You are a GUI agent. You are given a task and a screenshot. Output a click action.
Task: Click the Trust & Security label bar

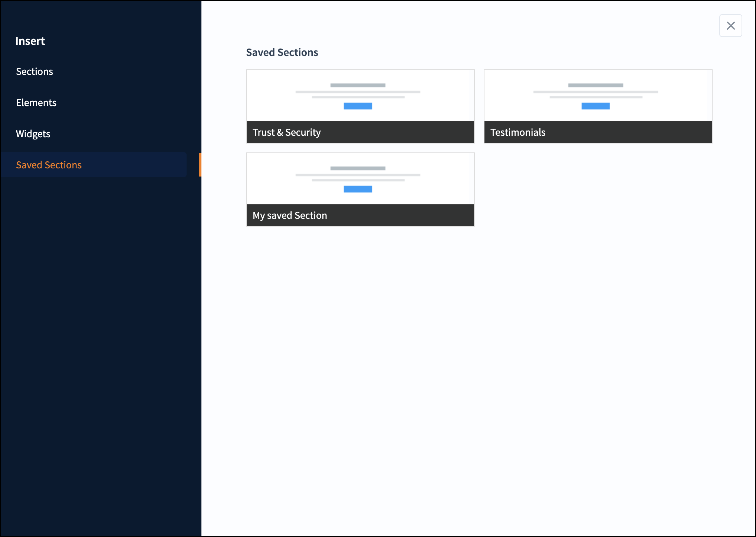pos(360,132)
